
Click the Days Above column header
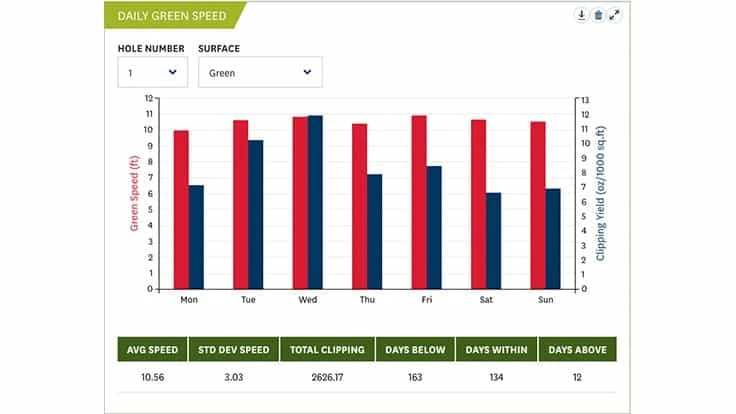pos(578,350)
